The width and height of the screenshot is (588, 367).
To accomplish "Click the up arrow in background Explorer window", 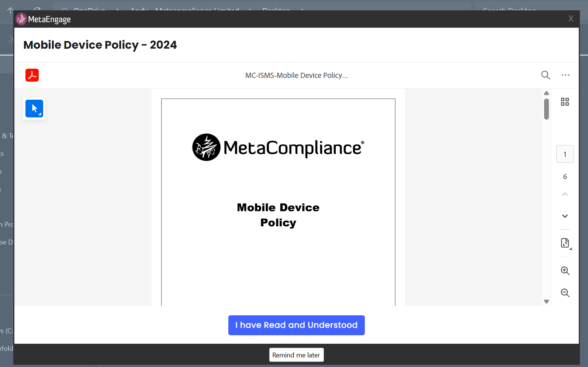I will (x=10, y=10).
